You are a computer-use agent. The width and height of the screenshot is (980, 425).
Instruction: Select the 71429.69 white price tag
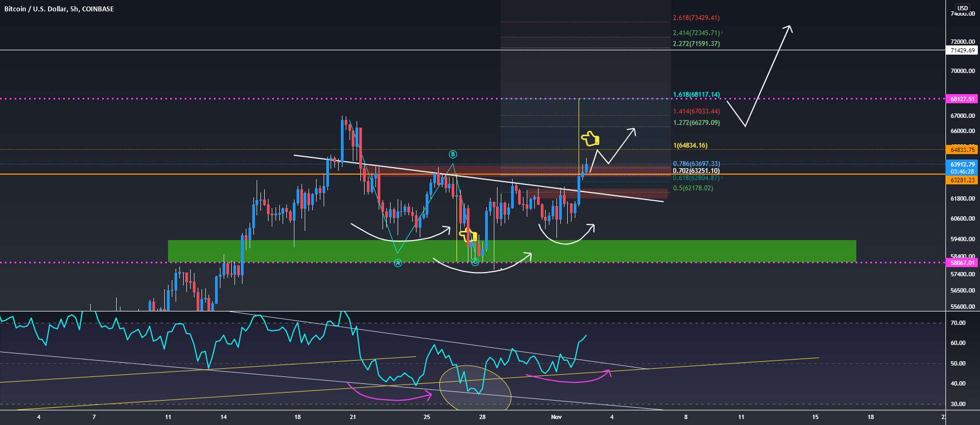[x=963, y=50]
